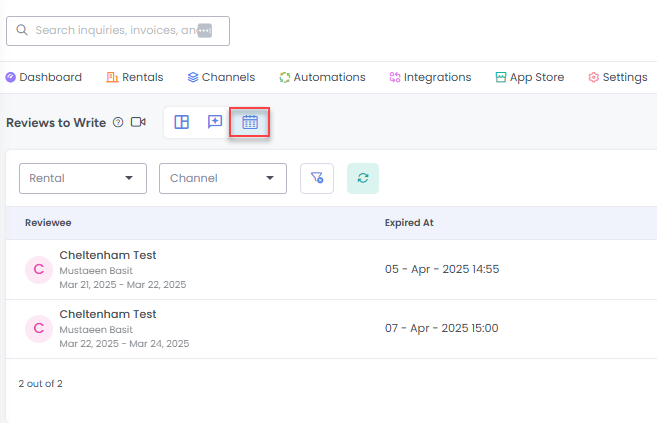Navigate to Automations
657x423 pixels.
click(x=322, y=77)
